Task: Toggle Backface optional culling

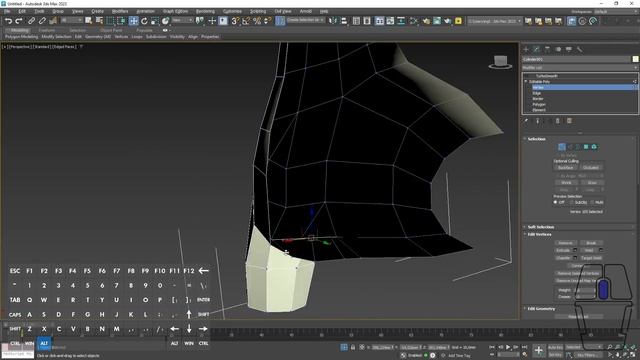Action: coord(565,168)
